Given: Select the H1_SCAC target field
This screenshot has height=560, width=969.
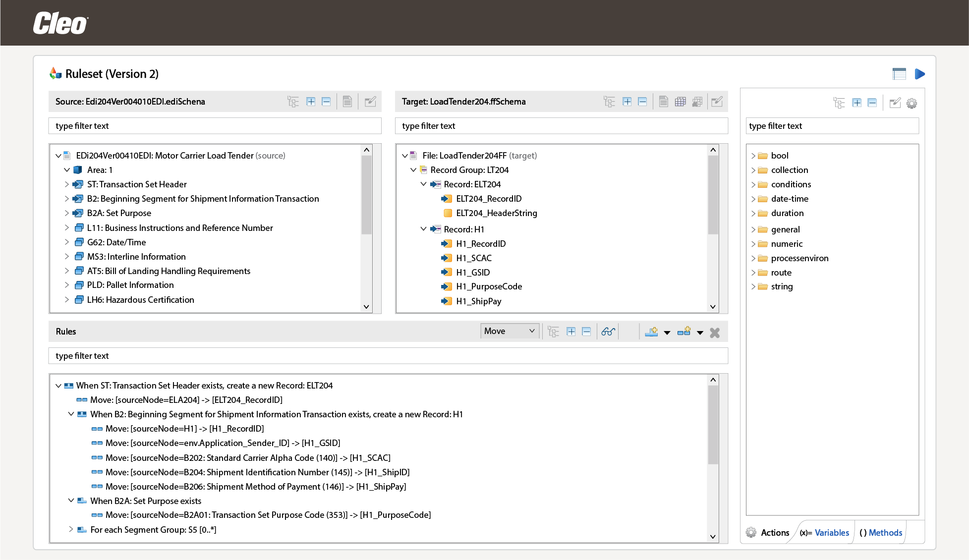Looking at the screenshot, I should [x=474, y=258].
